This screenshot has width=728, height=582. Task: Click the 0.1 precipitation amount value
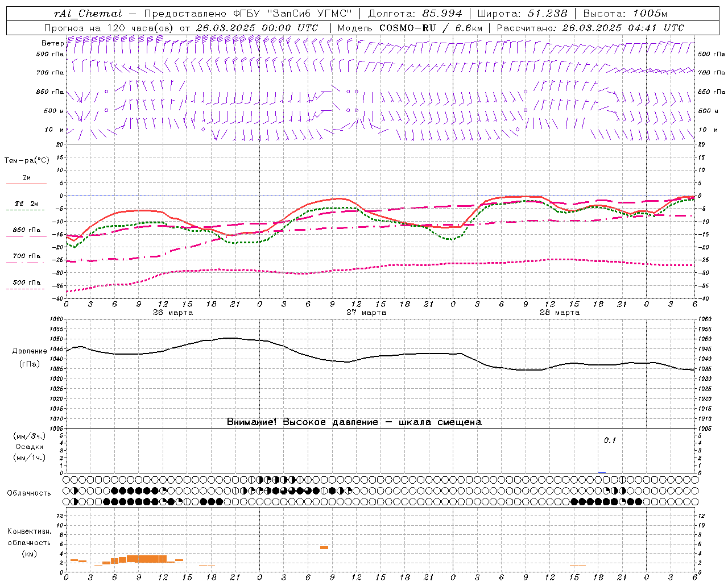pyautogui.click(x=610, y=440)
